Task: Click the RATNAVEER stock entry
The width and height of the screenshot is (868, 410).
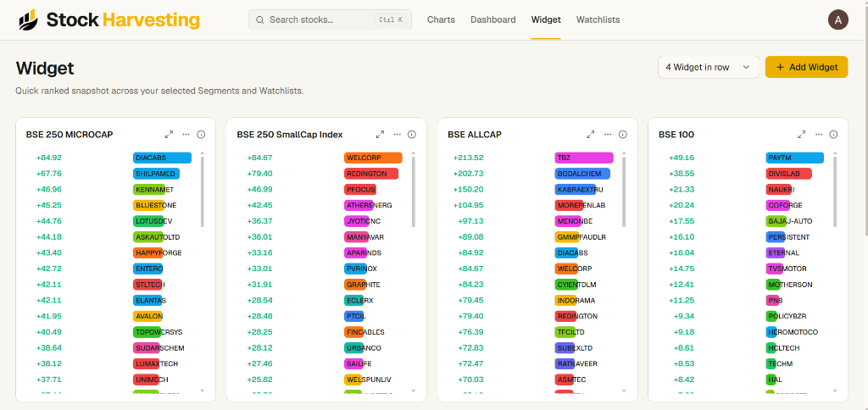Action: point(576,364)
